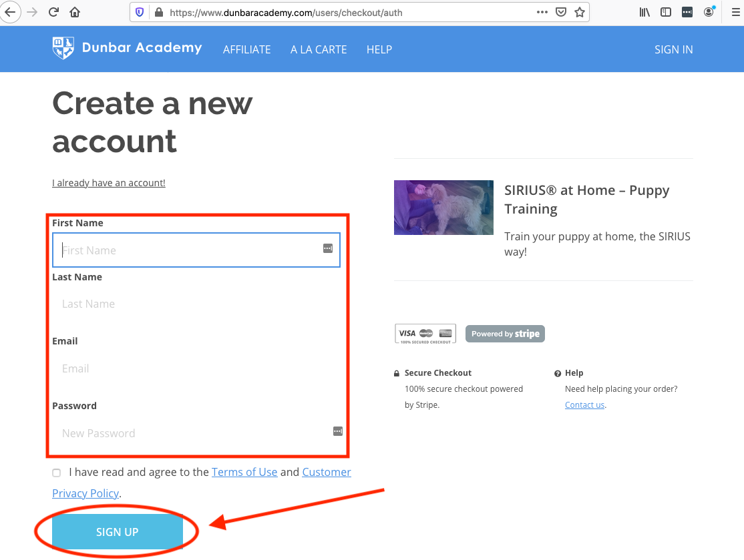Open the tracking protection shield icon

pos(140,12)
